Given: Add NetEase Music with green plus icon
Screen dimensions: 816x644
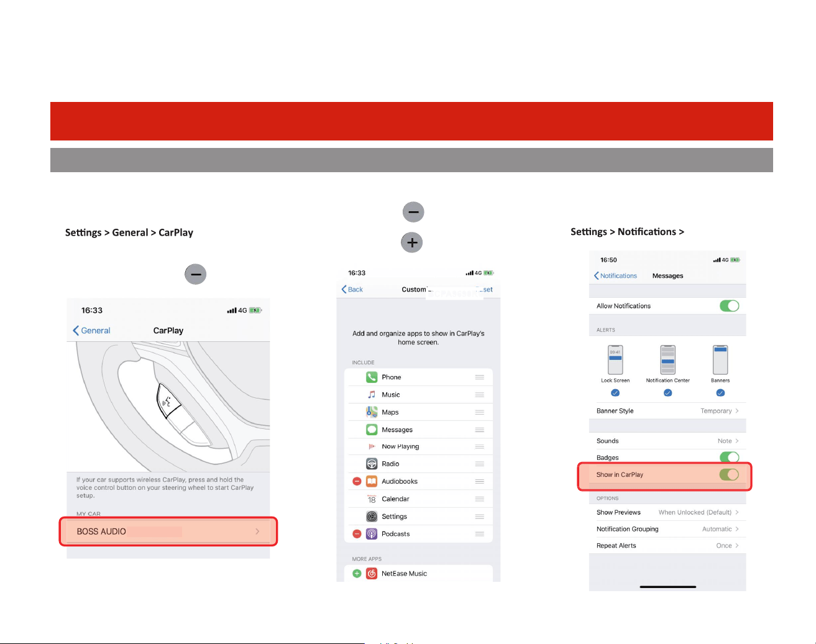Looking at the screenshot, I should [357, 574].
